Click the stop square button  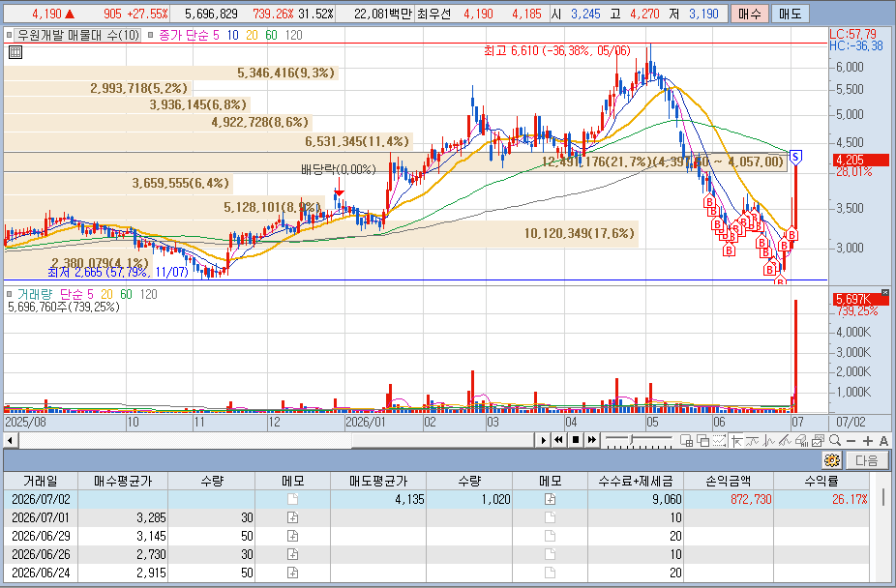point(576,440)
